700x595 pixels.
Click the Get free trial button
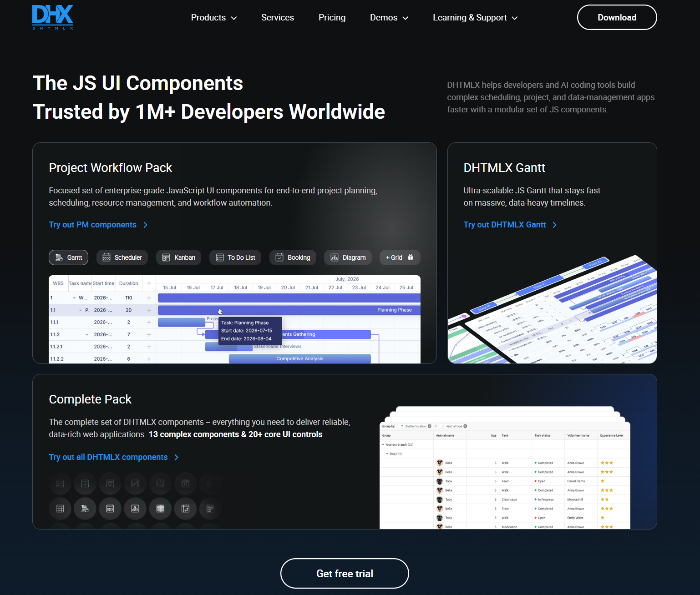[x=345, y=573]
